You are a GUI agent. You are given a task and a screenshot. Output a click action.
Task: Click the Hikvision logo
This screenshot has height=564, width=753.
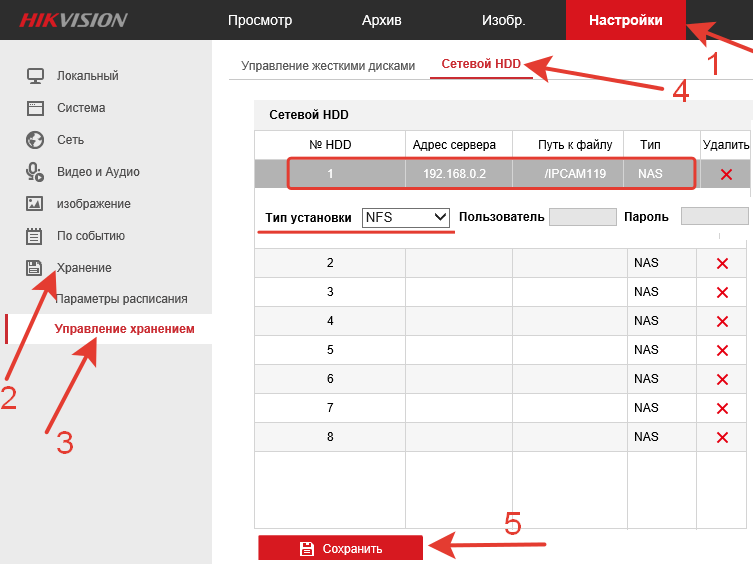pyautogui.click(x=73, y=20)
